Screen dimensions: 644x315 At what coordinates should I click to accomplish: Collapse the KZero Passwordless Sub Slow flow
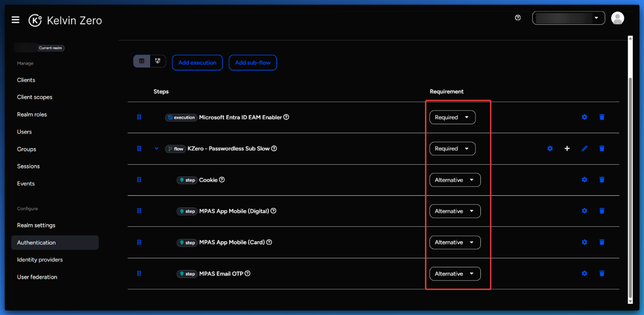coord(156,148)
